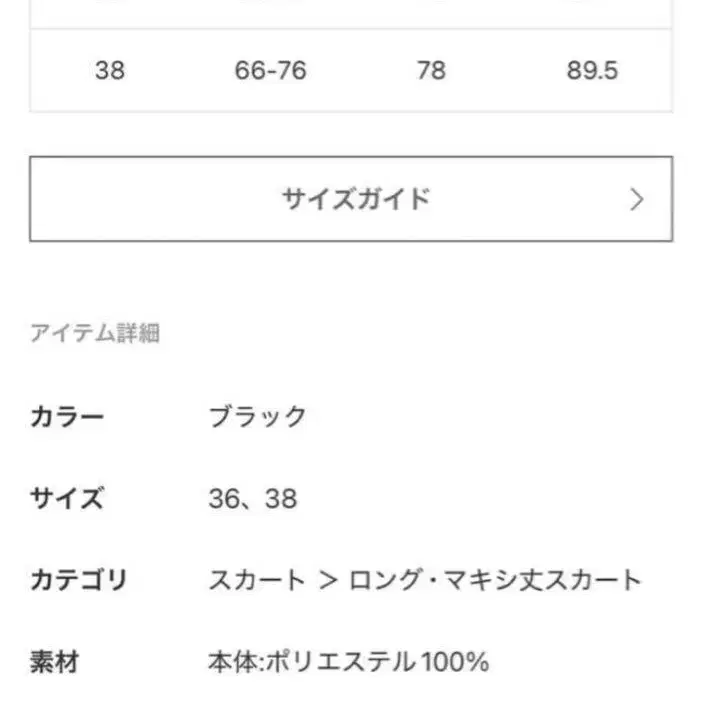
Task: Click the chevron arrow on サイズガイド
Action: click(x=638, y=199)
